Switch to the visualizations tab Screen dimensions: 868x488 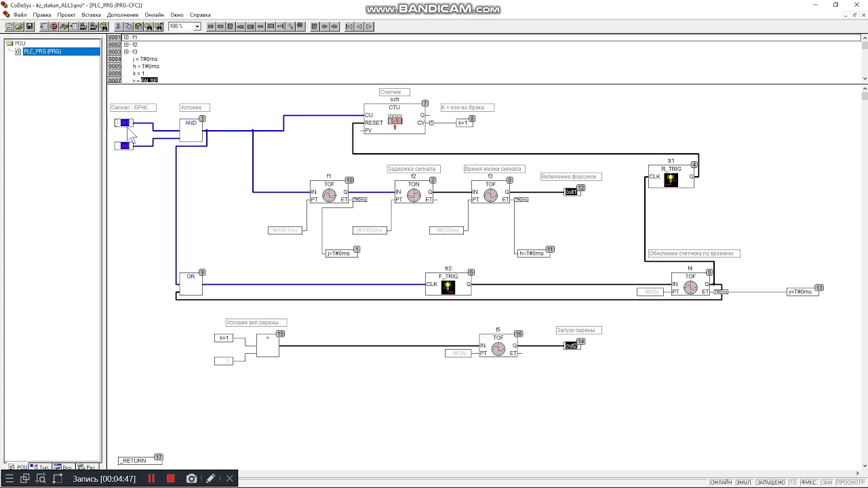[64, 467]
